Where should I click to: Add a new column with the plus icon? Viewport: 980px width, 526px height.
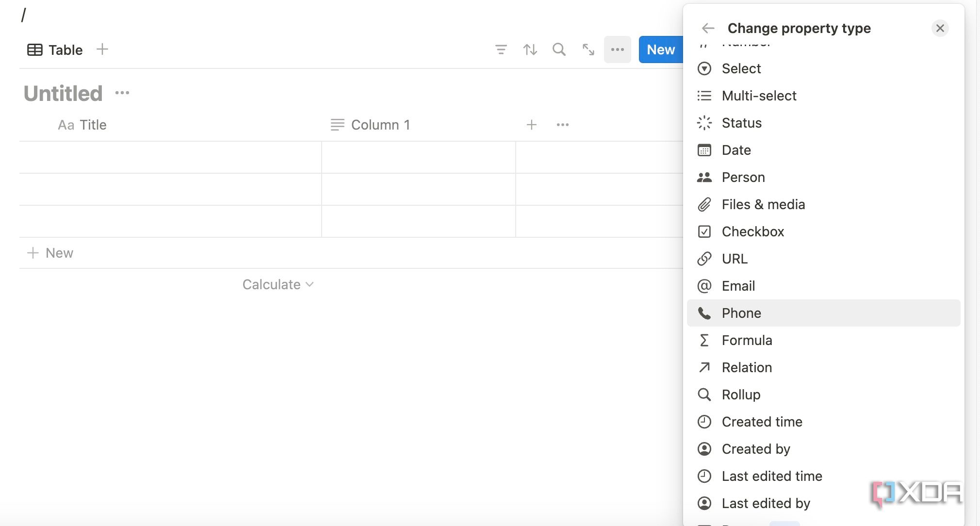(531, 125)
